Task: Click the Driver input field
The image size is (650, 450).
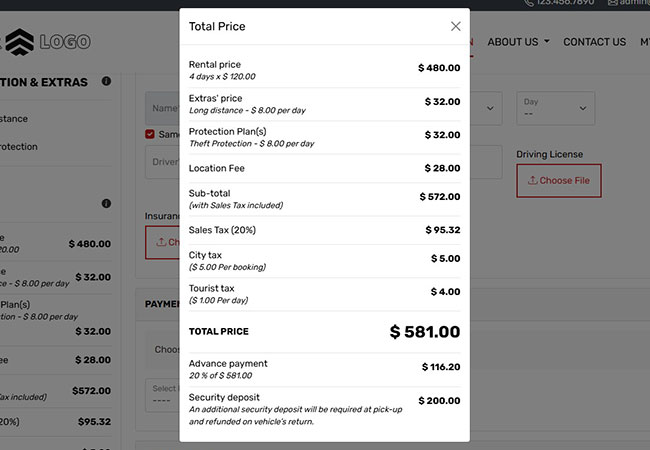Action: click(x=162, y=162)
